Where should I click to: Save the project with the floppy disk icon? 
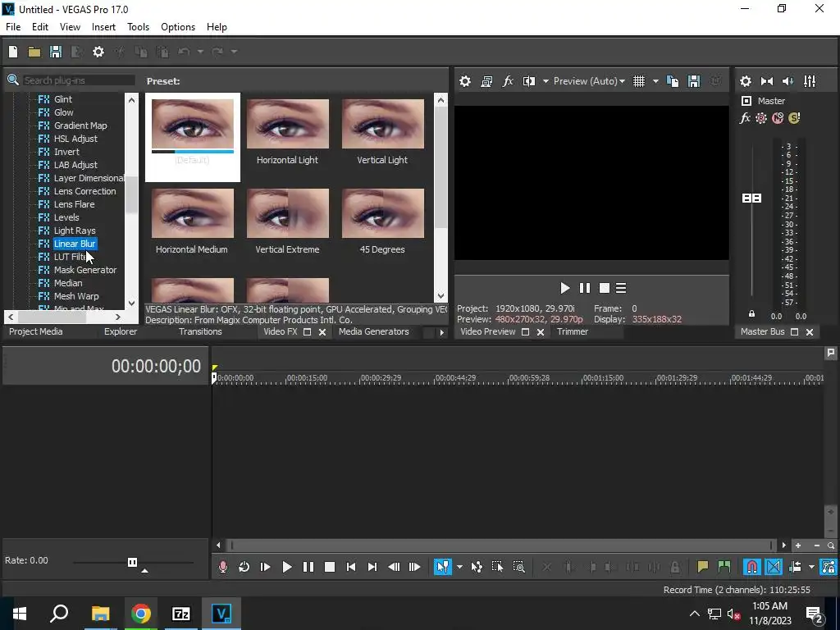click(56, 52)
